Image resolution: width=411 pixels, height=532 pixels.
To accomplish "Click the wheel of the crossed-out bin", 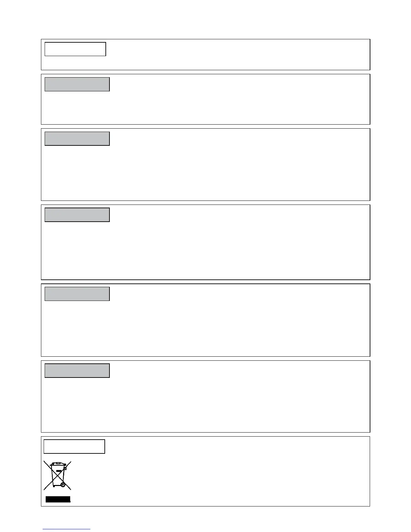I will pos(63,485).
